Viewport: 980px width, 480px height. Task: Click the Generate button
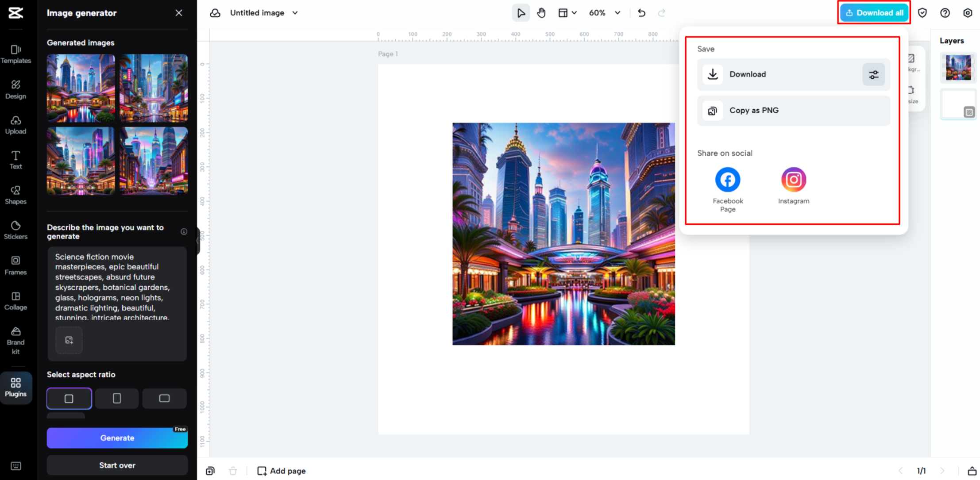coord(117,438)
